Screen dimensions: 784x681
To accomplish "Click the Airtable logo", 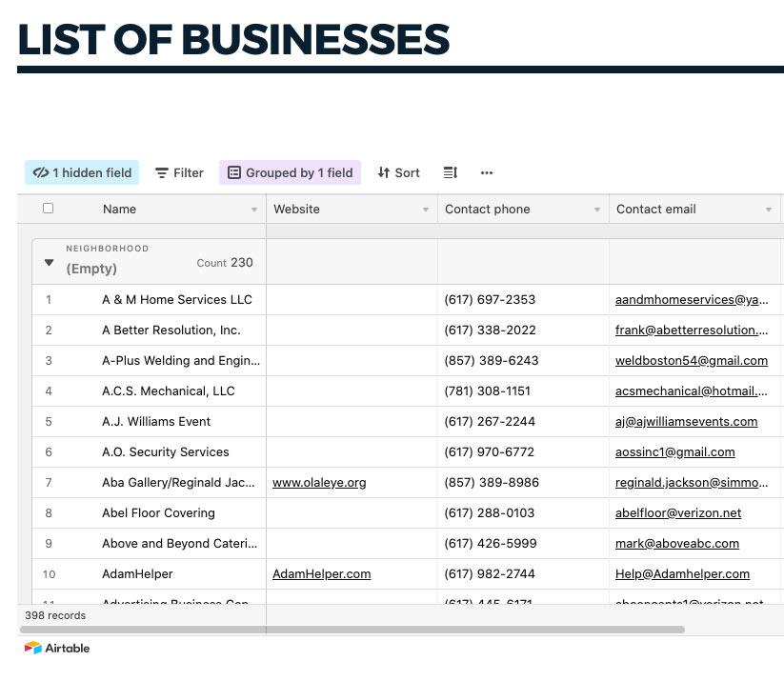I will 57,648.
